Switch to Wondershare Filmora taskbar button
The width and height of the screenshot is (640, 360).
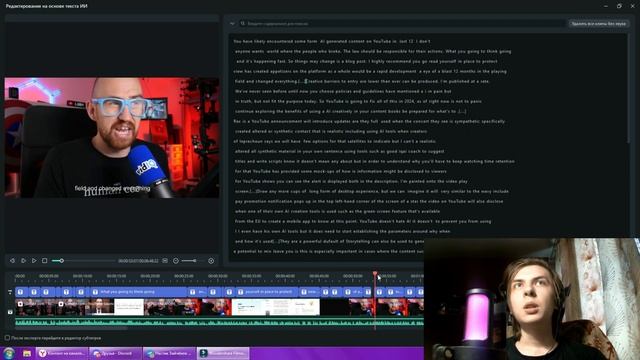click(x=223, y=353)
